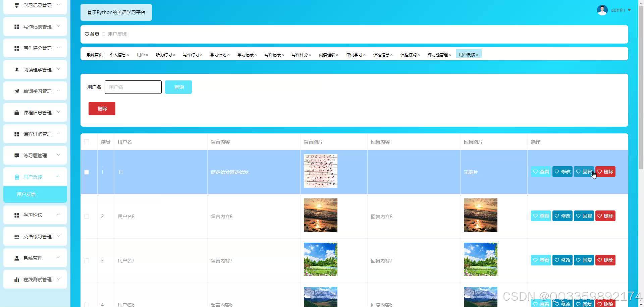
Task: Click the 课程订购管理 grid icon
Action: [x=17, y=134]
